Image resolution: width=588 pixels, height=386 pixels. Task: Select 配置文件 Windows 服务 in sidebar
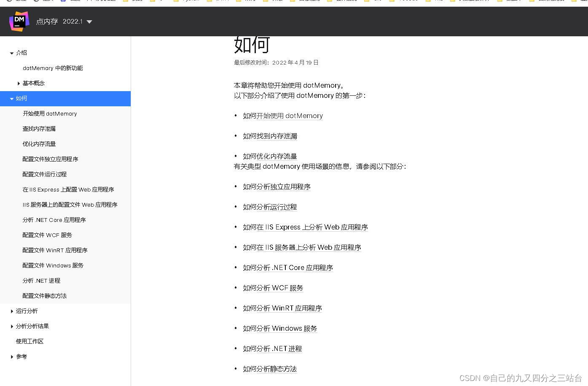point(53,265)
